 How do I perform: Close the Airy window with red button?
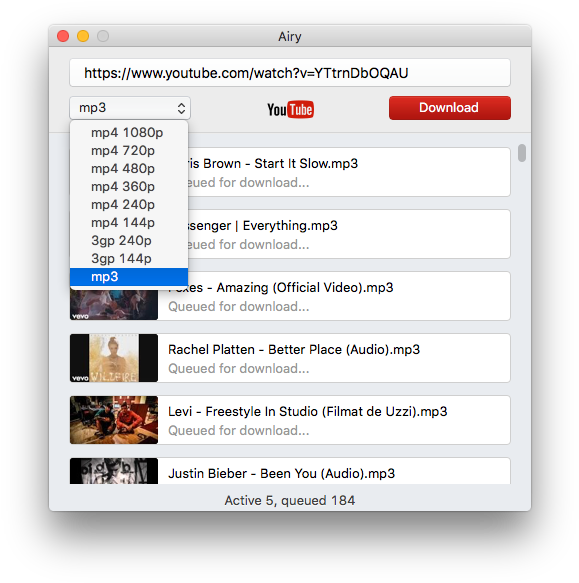point(63,36)
